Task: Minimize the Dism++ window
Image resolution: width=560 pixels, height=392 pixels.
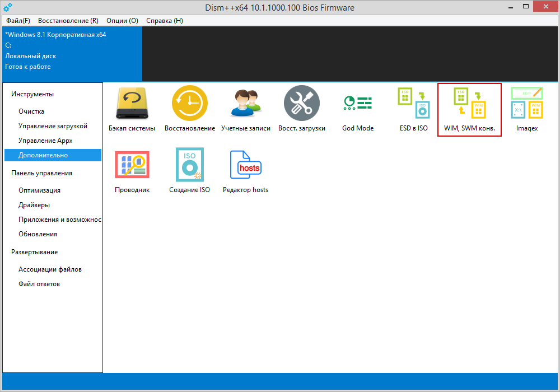Action: (511, 7)
